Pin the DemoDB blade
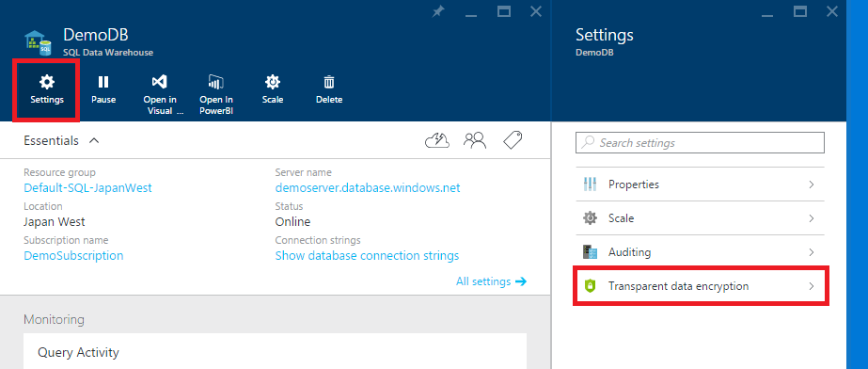This screenshot has width=868, height=369. click(438, 11)
